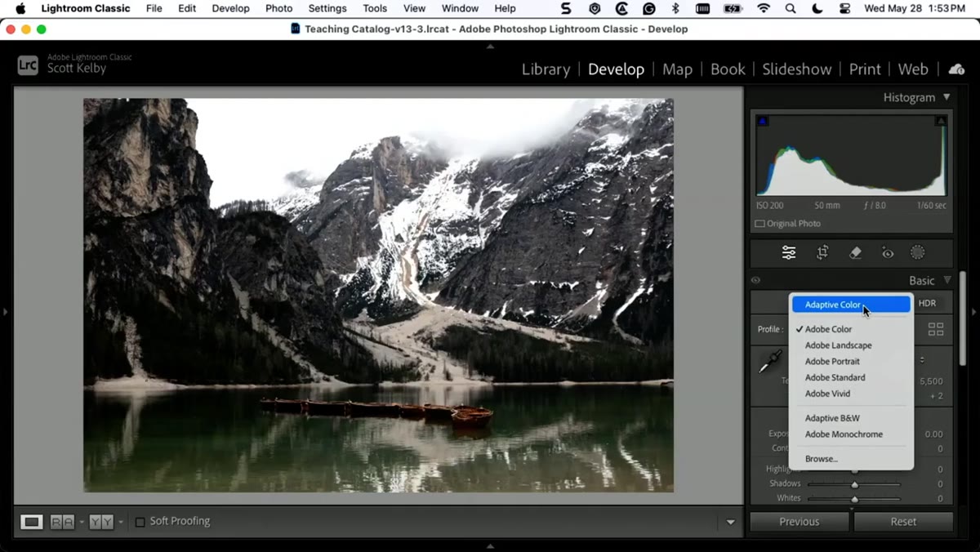Open the toolbar content dropdown arrow
Screen dimensions: 980x552
[730, 522]
